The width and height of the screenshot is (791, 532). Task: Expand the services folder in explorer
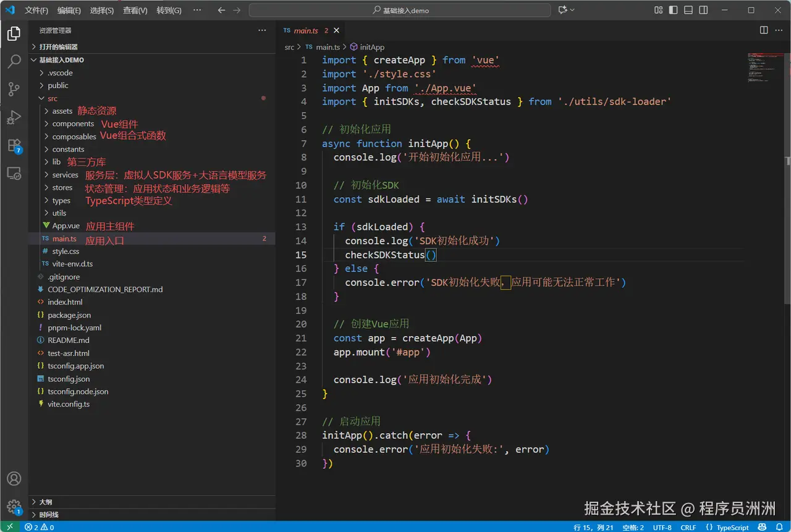tap(65, 175)
